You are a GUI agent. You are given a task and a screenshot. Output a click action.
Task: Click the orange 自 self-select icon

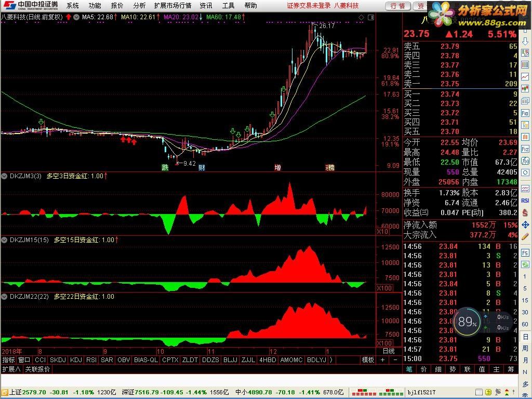pos(525,137)
